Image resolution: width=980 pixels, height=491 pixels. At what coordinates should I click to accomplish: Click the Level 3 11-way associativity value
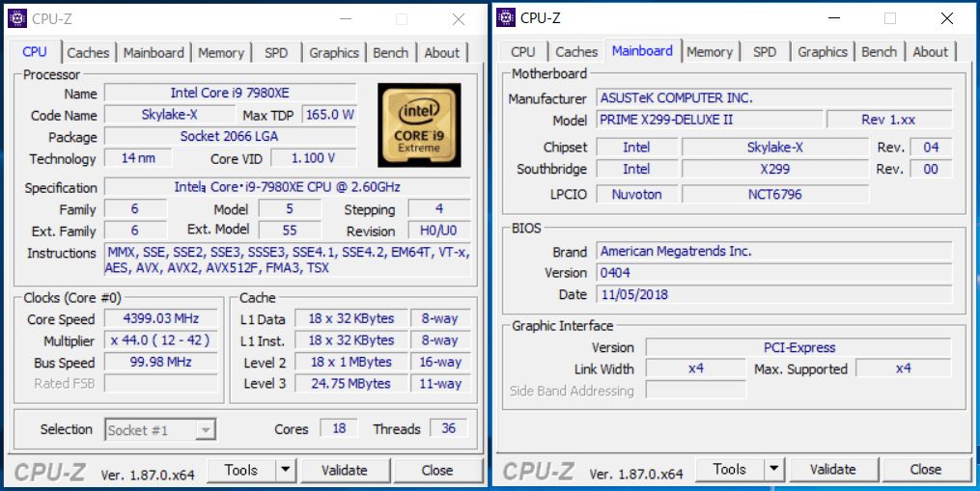click(440, 384)
